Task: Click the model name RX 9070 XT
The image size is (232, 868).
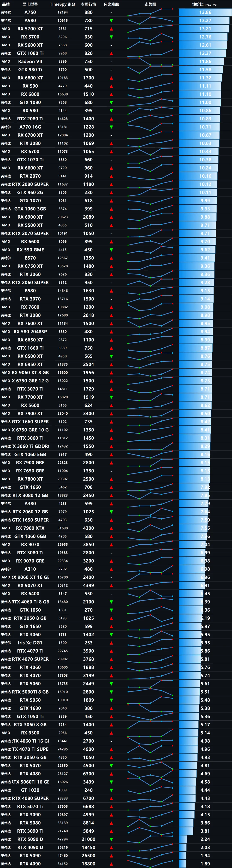Action: tap(30, 586)
